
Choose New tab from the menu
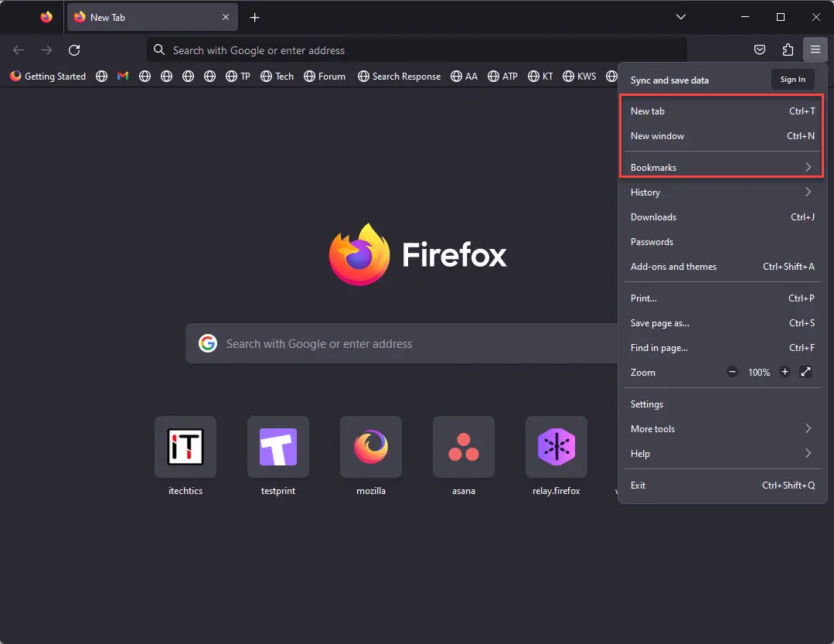click(722, 111)
